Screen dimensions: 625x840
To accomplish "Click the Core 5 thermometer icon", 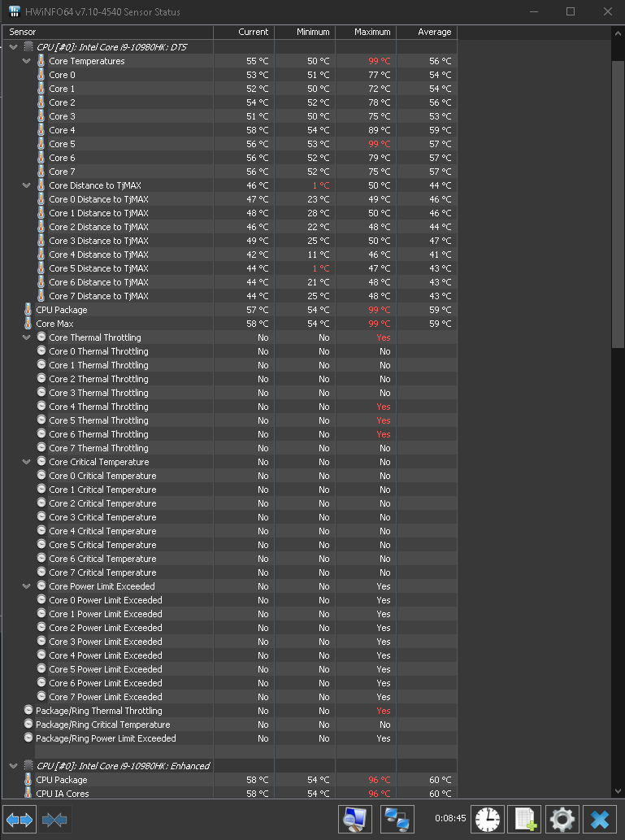I will click(41, 144).
